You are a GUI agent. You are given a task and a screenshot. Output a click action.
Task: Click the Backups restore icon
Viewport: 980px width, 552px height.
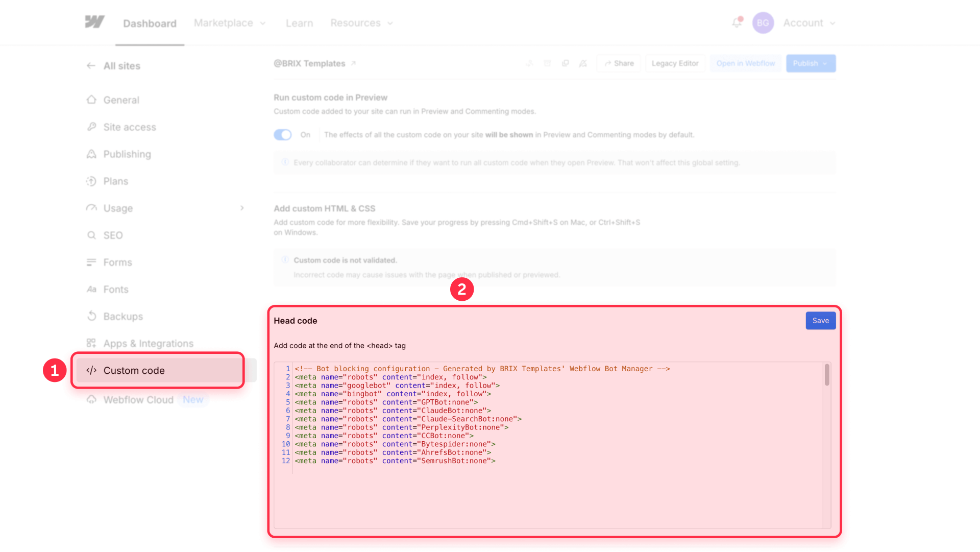point(91,317)
